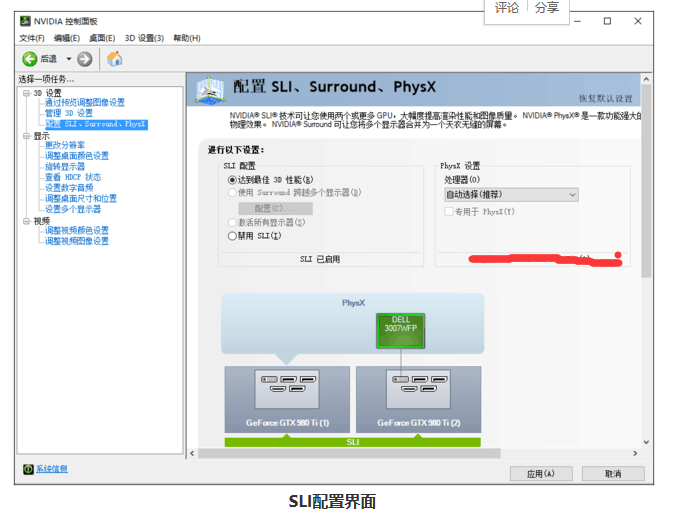
Task: Collapse the 显示 tree node
Action: pyautogui.click(x=27, y=136)
